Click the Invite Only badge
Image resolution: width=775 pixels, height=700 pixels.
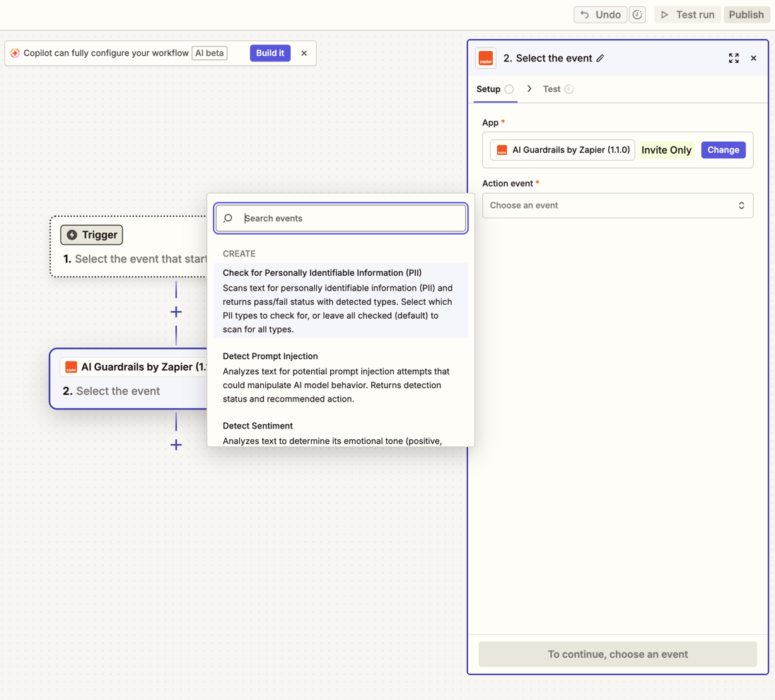click(666, 150)
